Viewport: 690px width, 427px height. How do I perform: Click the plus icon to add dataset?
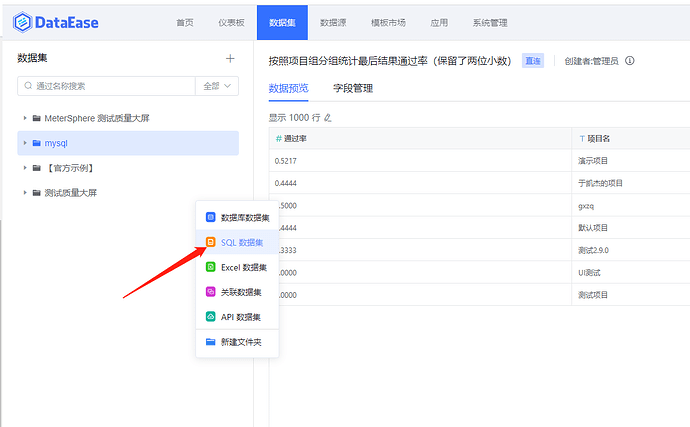coord(230,59)
